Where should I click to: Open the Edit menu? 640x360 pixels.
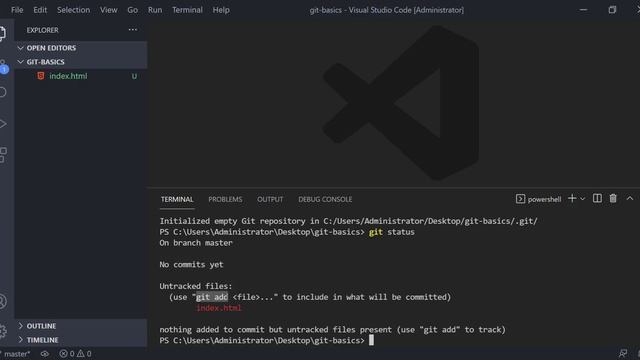click(x=40, y=10)
